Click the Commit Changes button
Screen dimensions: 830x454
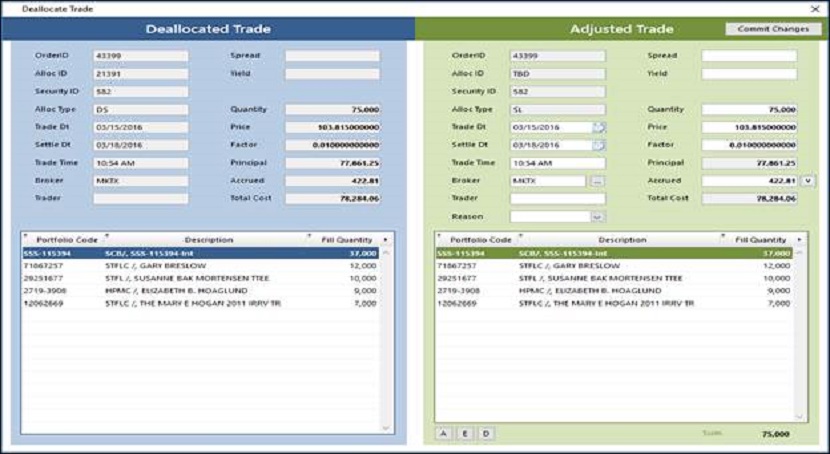click(x=773, y=29)
